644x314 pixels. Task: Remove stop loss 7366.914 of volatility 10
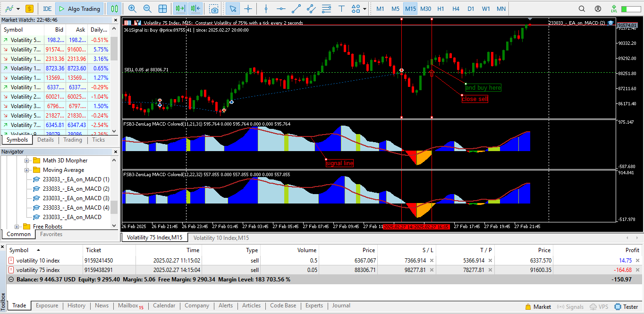click(x=432, y=261)
